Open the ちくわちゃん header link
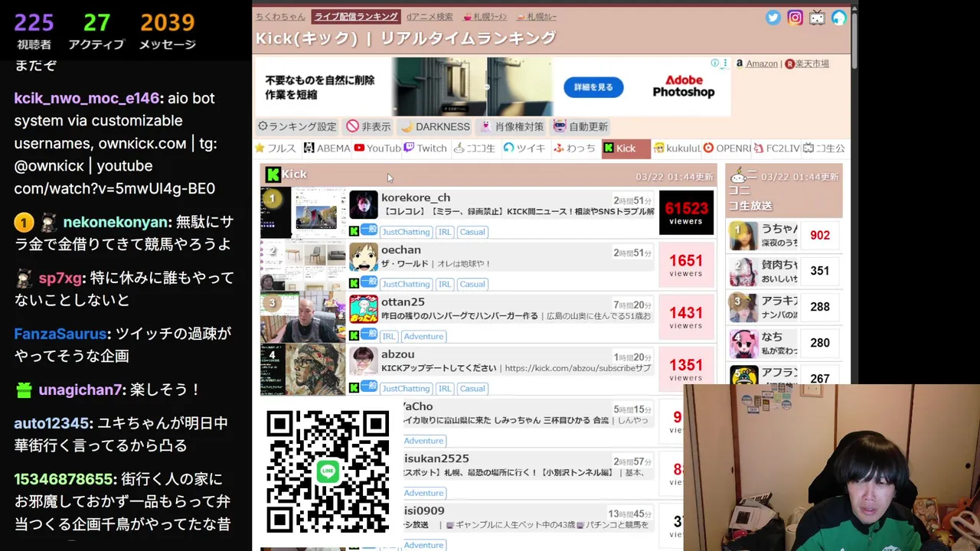980x551 pixels. point(280,16)
